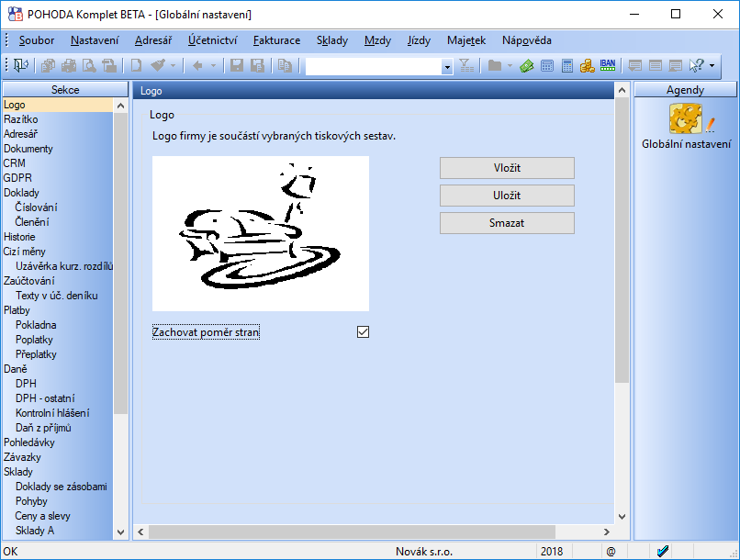Open dropdown arrow next to help icon
The height and width of the screenshot is (560, 740).
(712, 65)
